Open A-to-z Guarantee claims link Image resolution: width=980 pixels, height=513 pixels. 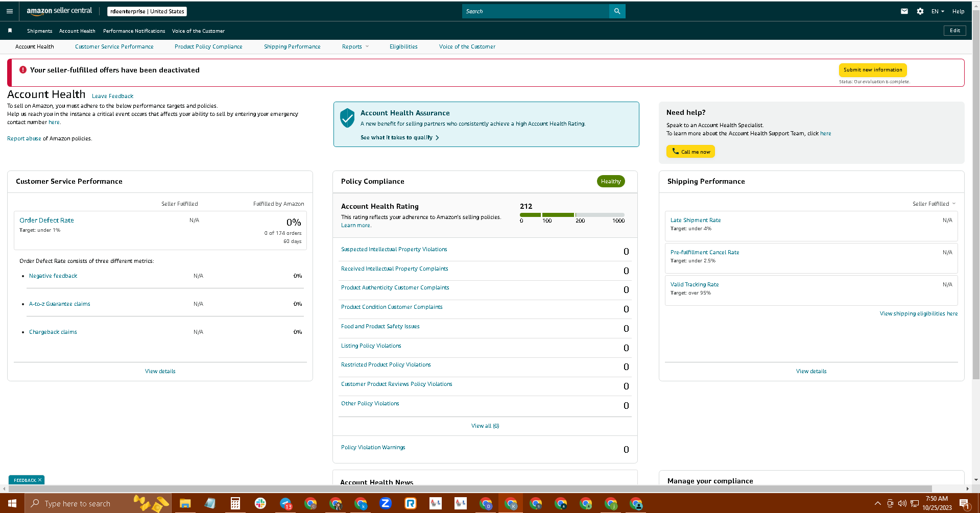click(59, 304)
